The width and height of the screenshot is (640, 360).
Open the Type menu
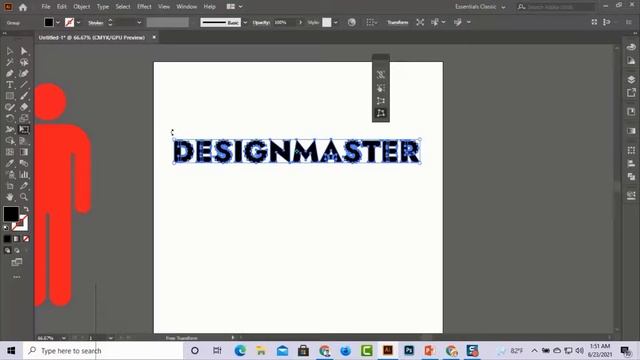pyautogui.click(x=103, y=7)
